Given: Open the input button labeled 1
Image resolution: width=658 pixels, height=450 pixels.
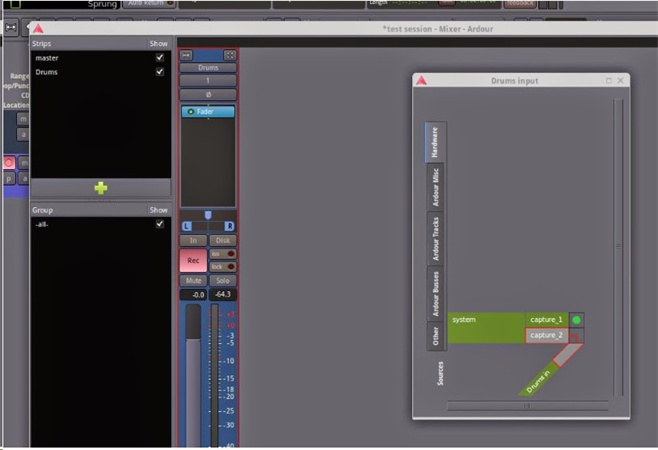Looking at the screenshot, I should [x=208, y=80].
